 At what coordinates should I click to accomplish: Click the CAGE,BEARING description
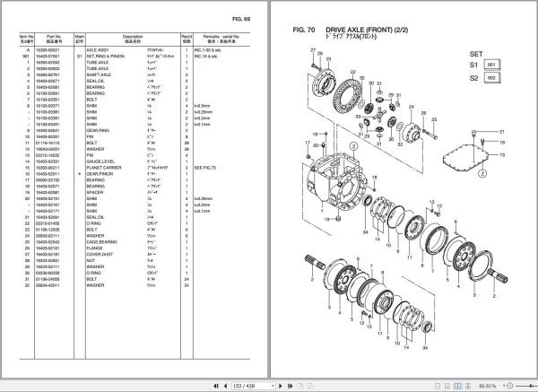click(x=101, y=242)
